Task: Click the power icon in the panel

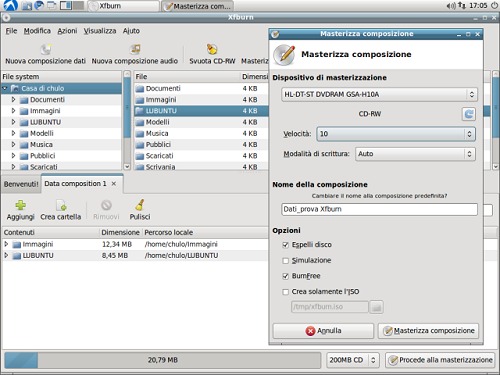Action: click(494, 6)
